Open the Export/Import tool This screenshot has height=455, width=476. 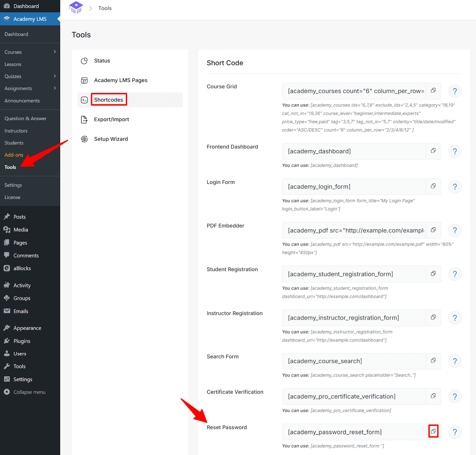click(111, 119)
